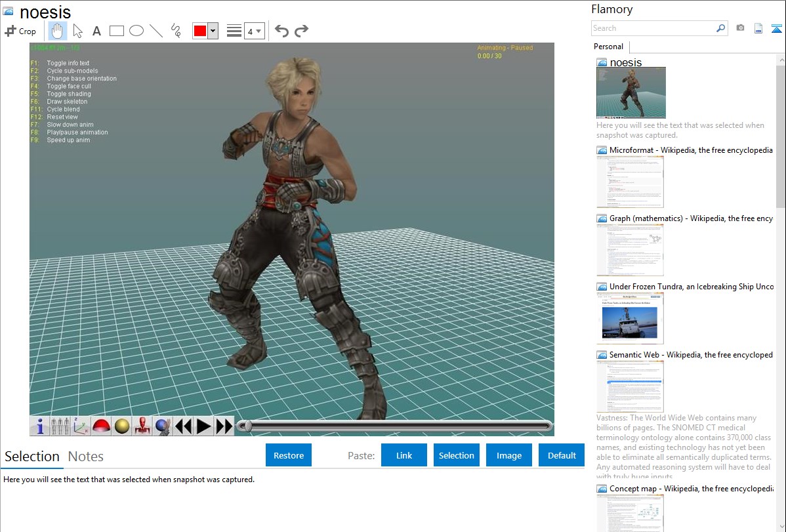Image resolution: width=786 pixels, height=532 pixels.
Task: Switch to the Selection tab
Action: click(x=32, y=457)
